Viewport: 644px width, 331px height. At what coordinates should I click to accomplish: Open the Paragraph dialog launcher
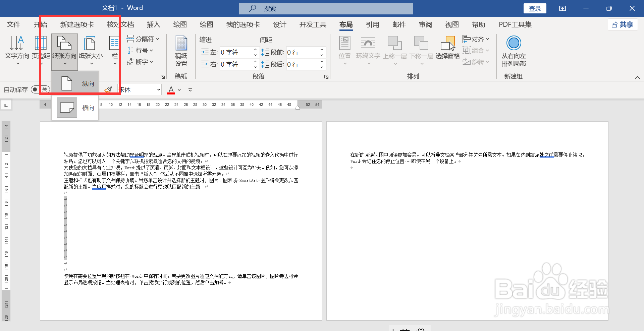(326, 77)
